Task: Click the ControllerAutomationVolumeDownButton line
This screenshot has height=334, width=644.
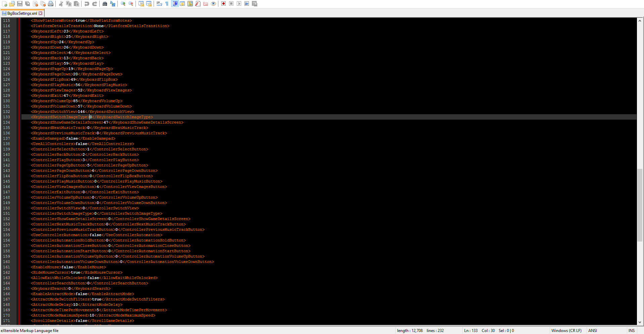Action: click(122, 262)
